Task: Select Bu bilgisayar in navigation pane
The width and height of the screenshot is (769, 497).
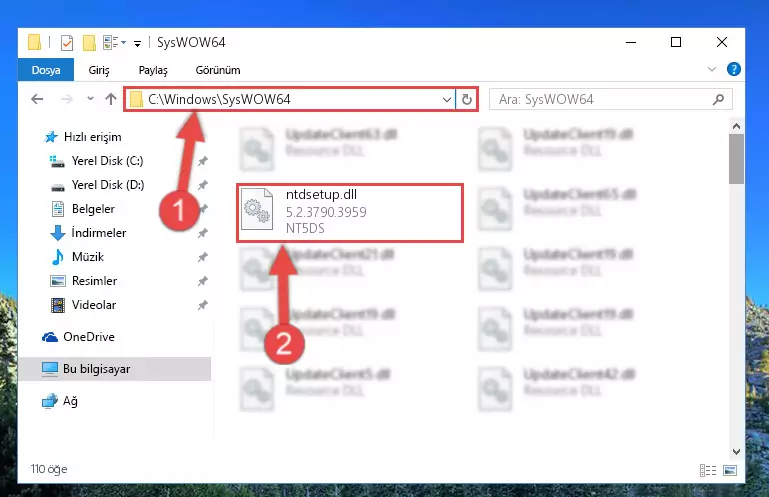Action: [115, 369]
